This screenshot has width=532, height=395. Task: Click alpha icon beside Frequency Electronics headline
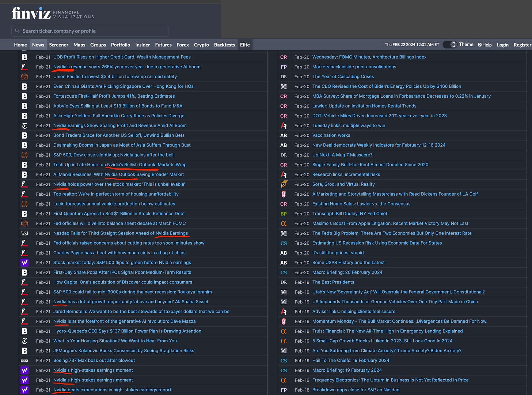pos(284,380)
